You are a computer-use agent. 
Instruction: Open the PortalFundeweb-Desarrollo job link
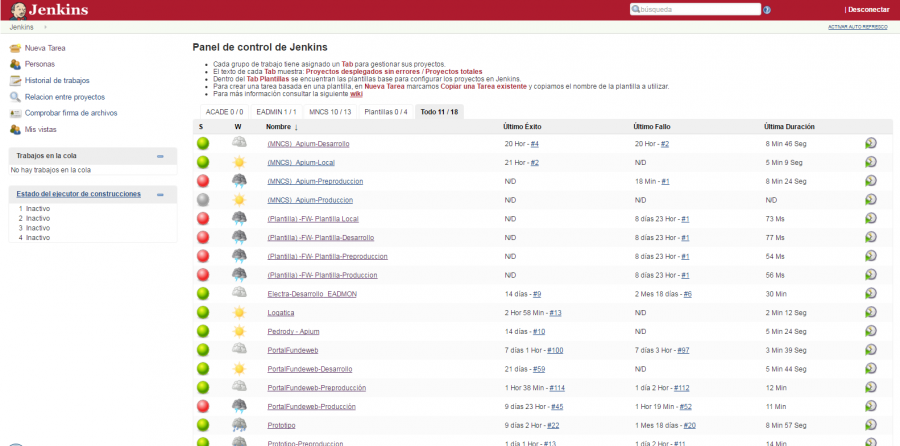[x=310, y=369]
